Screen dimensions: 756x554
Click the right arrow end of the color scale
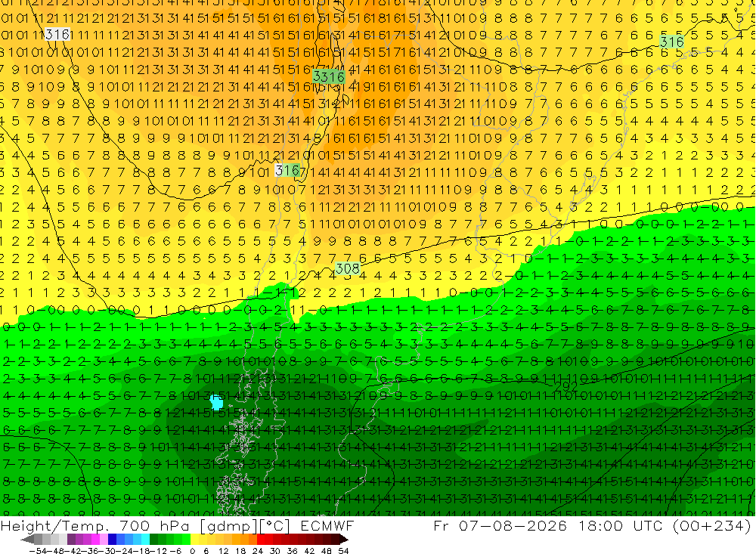pos(344,540)
